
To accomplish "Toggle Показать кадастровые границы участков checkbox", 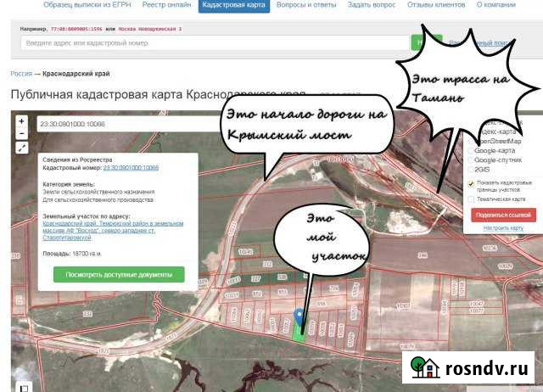I will click(x=471, y=184).
